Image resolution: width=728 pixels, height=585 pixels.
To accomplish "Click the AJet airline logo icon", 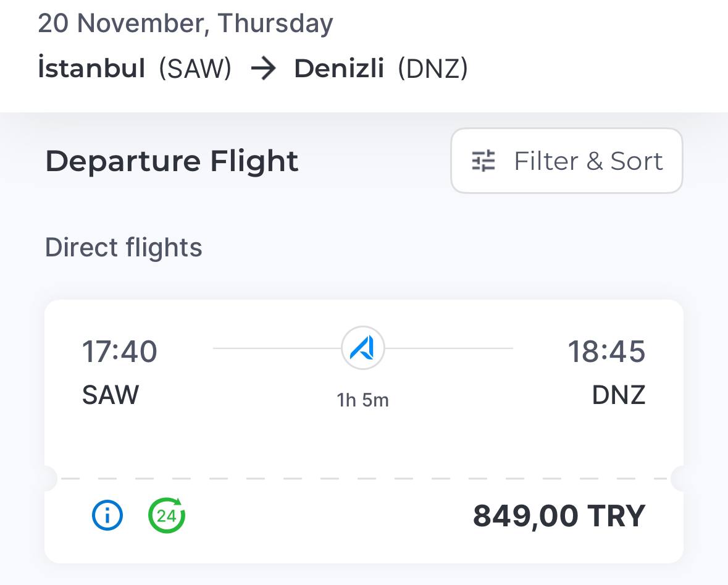I will point(362,348).
